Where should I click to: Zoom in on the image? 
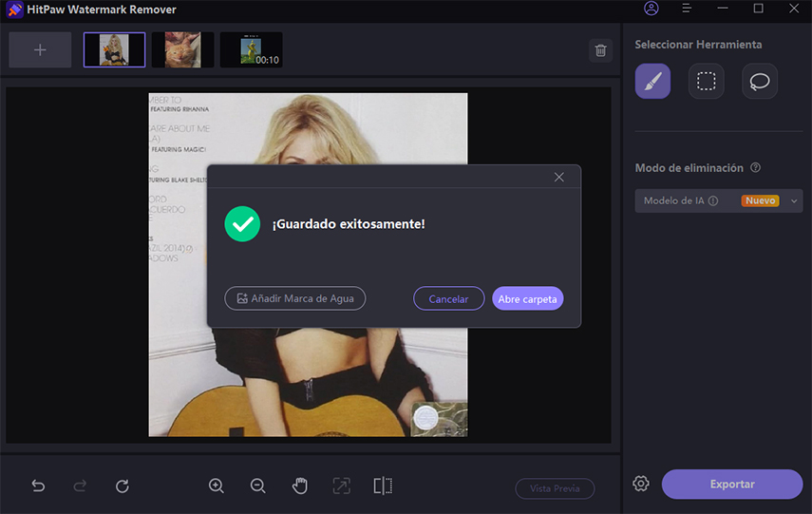pyautogui.click(x=216, y=485)
